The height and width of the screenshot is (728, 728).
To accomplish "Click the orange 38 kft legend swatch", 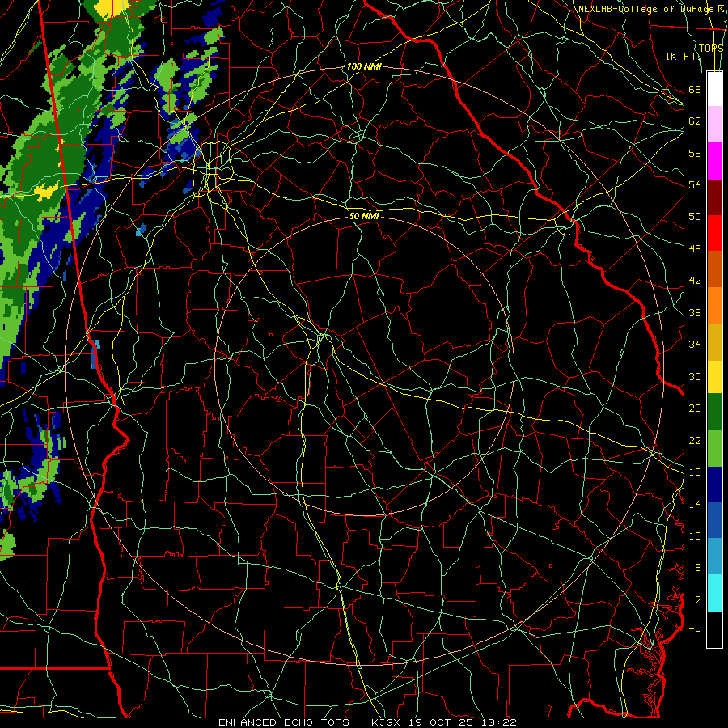I will [714, 306].
